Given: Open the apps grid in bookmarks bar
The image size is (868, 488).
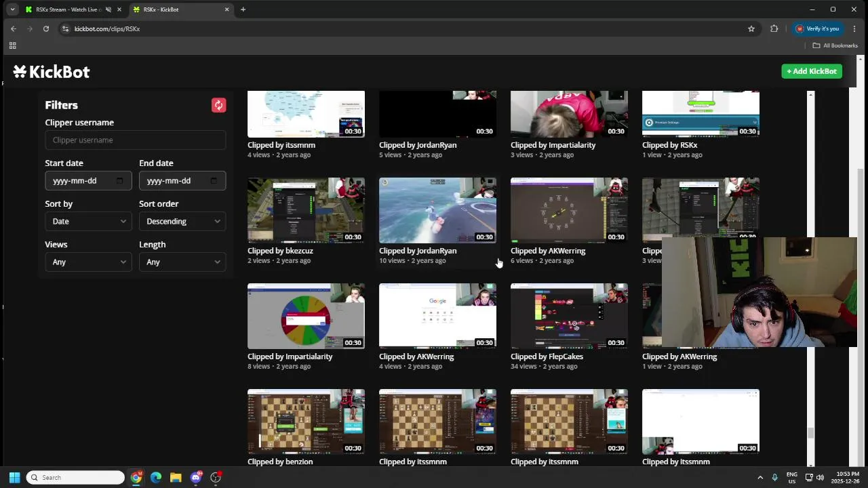Looking at the screenshot, I should pos(12,45).
